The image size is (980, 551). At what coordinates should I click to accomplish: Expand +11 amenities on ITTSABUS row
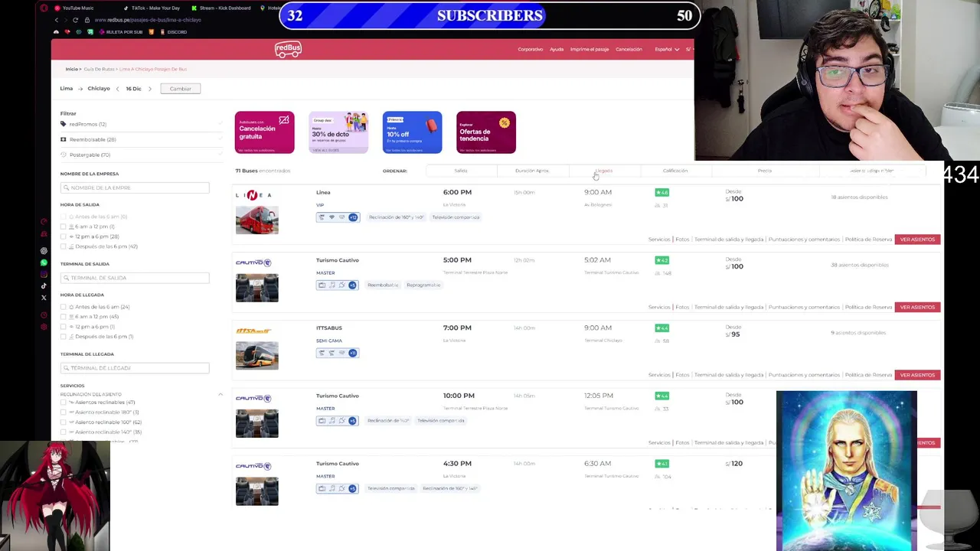pyautogui.click(x=353, y=353)
